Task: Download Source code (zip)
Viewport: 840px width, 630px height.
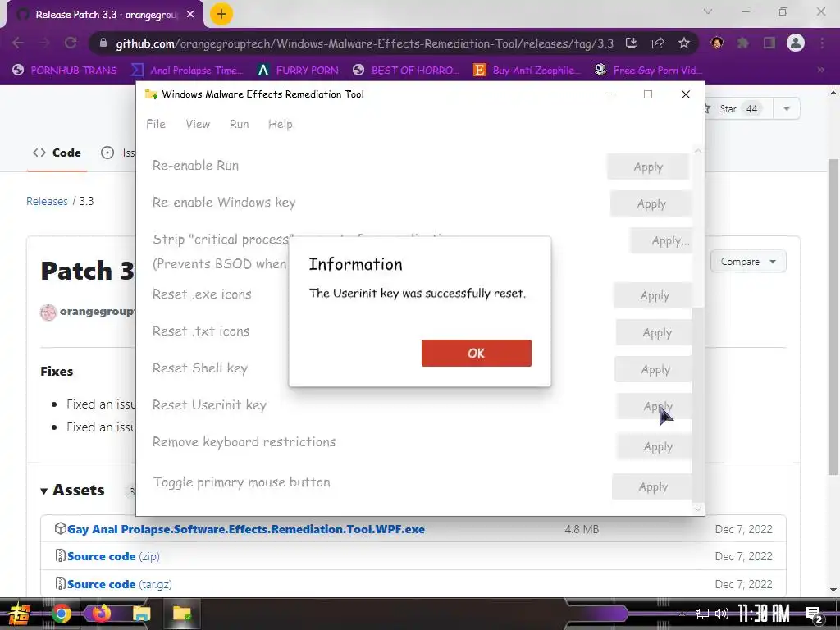Action: [x=113, y=557]
